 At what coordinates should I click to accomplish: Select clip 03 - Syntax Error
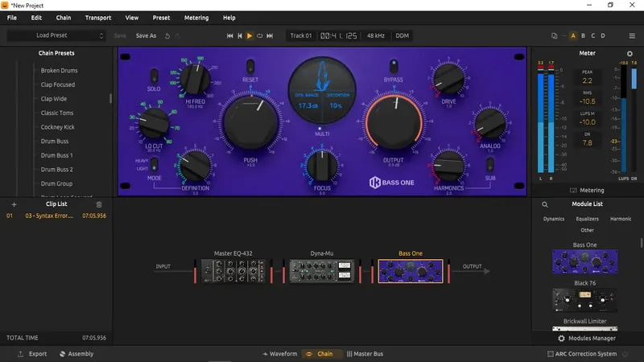56,216
